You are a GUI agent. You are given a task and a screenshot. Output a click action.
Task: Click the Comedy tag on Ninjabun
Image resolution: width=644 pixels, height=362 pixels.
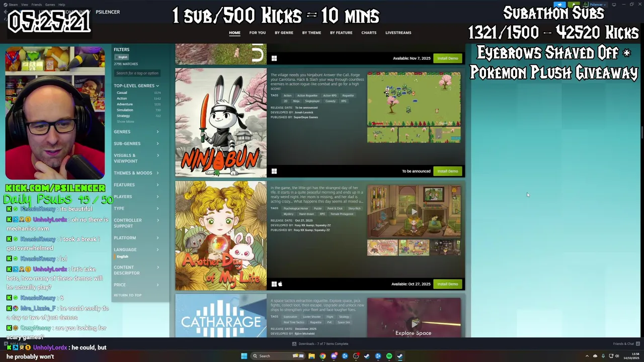(330, 101)
